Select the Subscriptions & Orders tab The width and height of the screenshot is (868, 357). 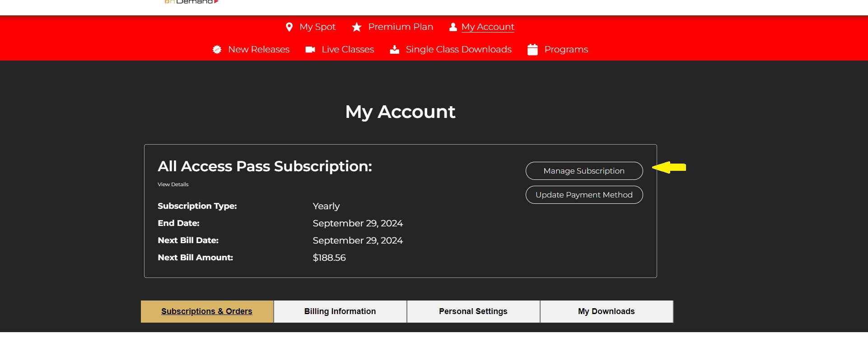tap(207, 311)
